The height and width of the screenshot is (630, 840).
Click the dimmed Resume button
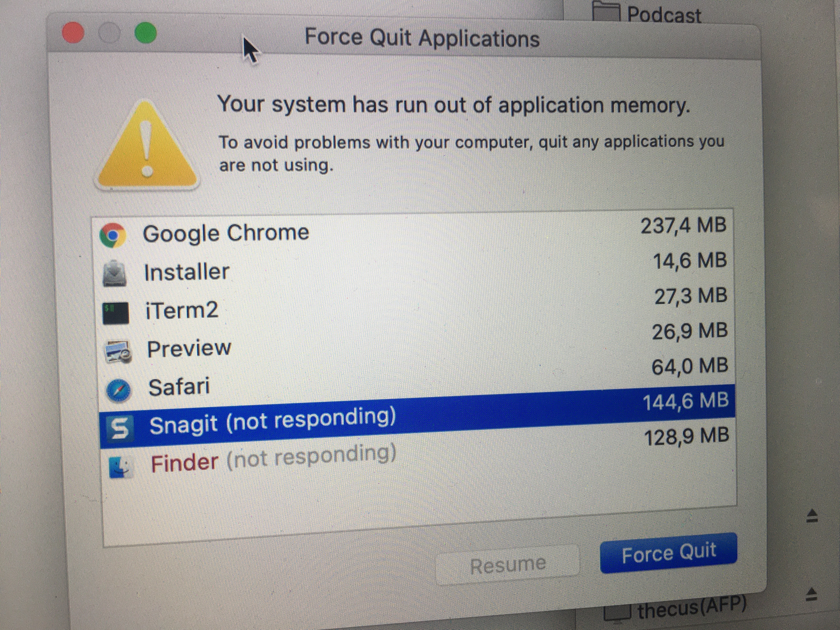click(508, 564)
